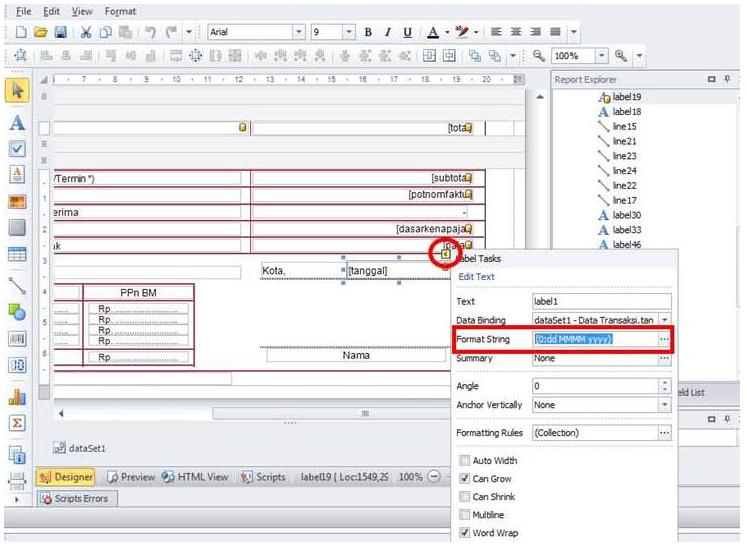Enable the Auto Width checkbox
Screen dimensions: 747x547
[x=464, y=460]
